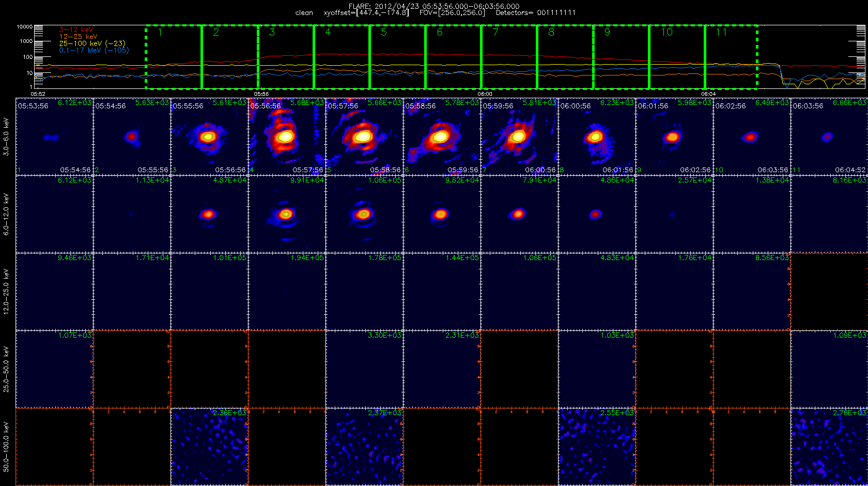868x486 pixels.
Task: Open the 50.0-100.0 keV image labeled 2.36E+03
Action: 209,447
